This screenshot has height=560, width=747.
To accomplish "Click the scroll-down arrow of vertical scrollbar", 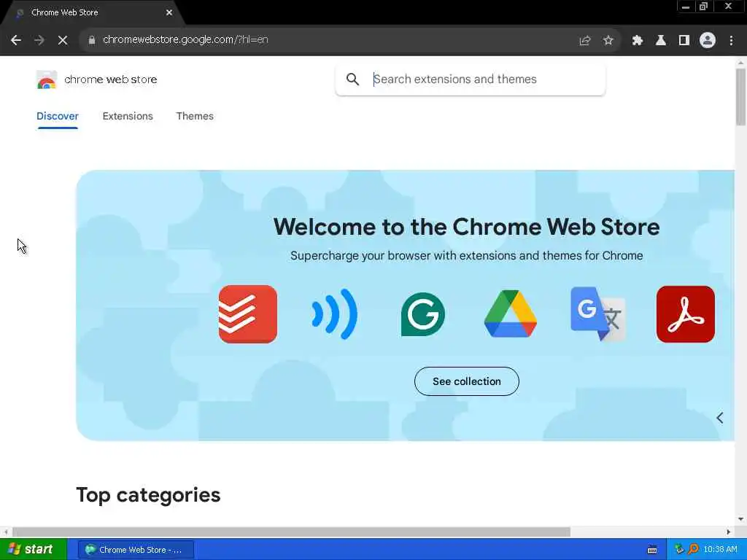I will tap(740, 519).
